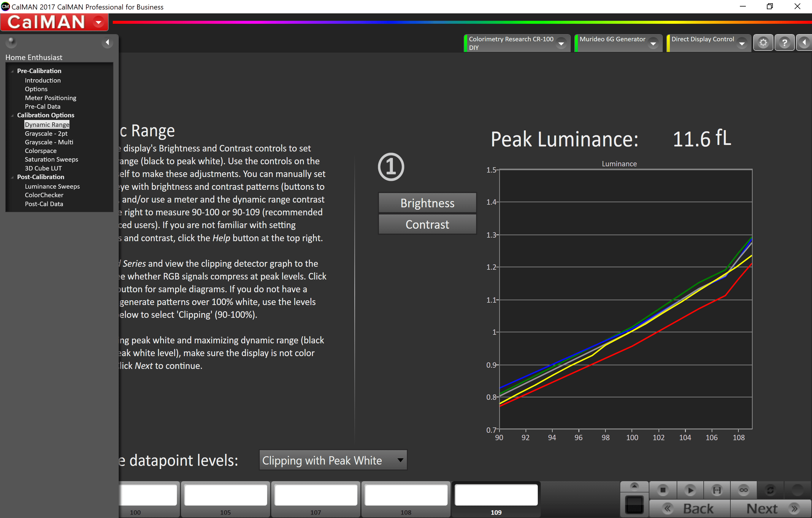
Task: Open the Grayscale - 2pt step
Action: point(46,134)
